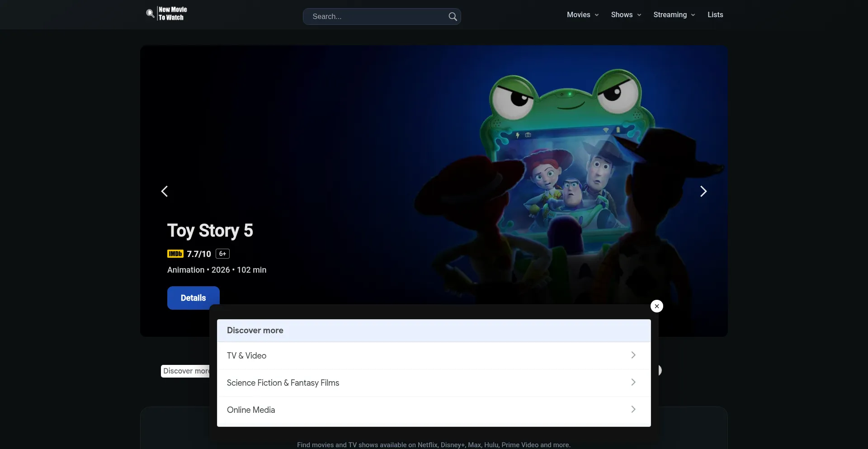Click Animation • 2026 • 102 min text

tap(217, 270)
